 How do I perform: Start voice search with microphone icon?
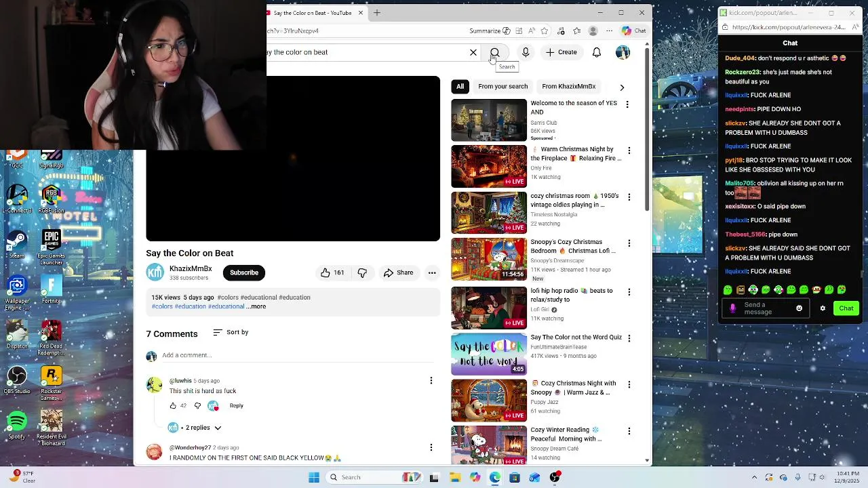pos(526,52)
